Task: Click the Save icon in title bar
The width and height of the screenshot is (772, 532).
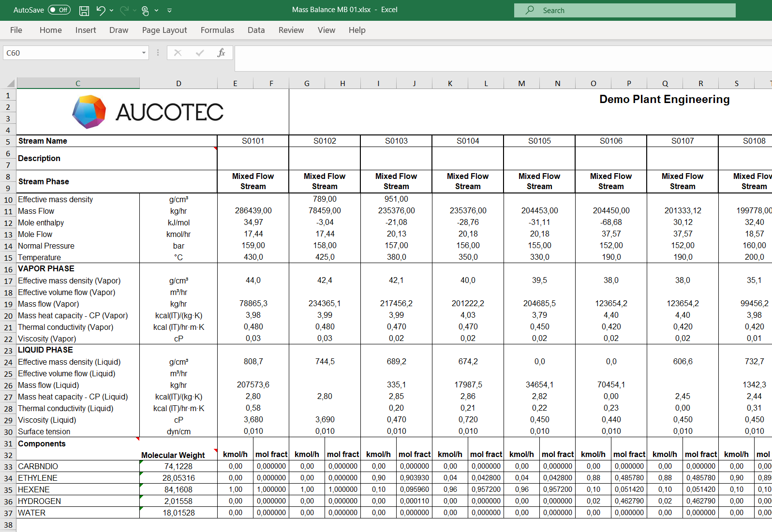Action: [x=84, y=10]
